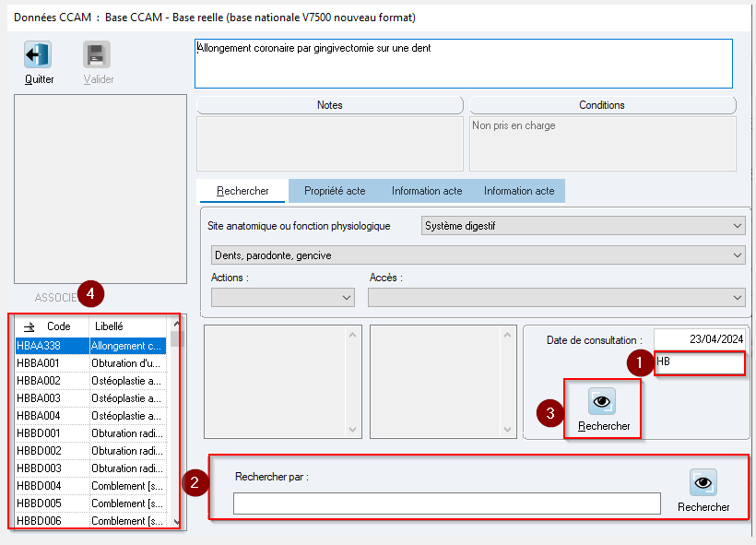Open the Propriété acte tab
The image size is (756, 545).
pos(335,191)
